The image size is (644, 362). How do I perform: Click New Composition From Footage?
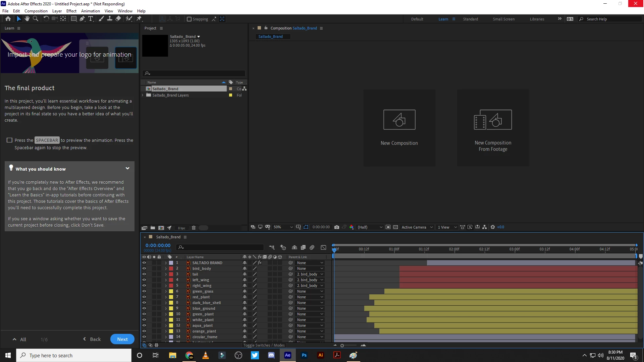click(x=493, y=128)
